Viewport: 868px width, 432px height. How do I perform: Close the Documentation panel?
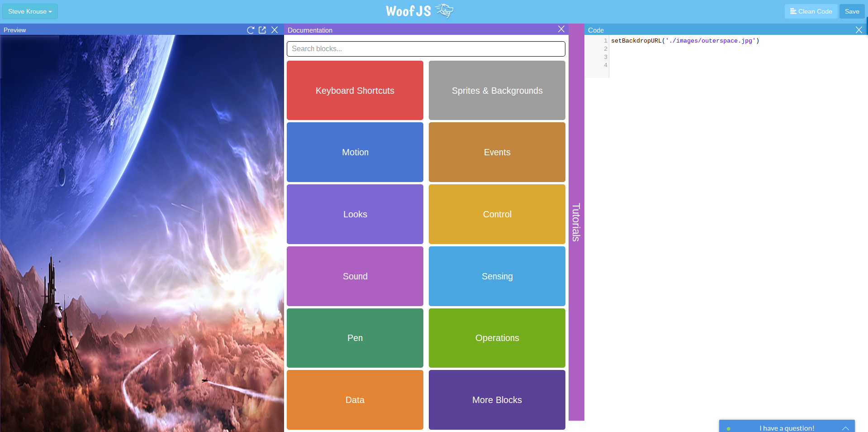[x=561, y=29]
